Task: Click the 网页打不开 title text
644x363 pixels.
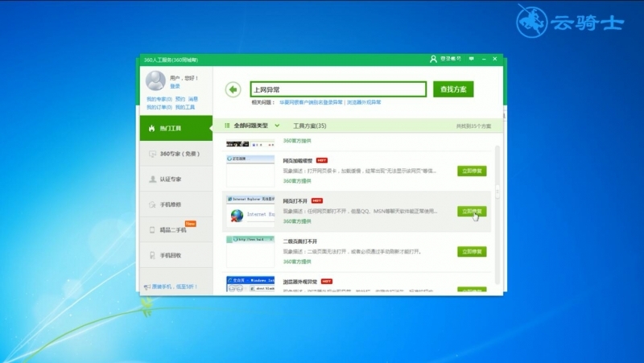Action: (295, 200)
